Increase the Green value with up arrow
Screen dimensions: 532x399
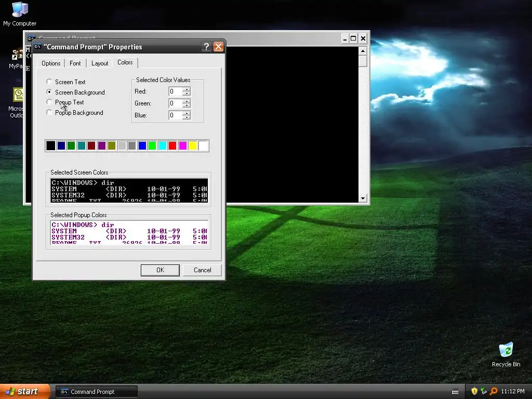(x=187, y=101)
